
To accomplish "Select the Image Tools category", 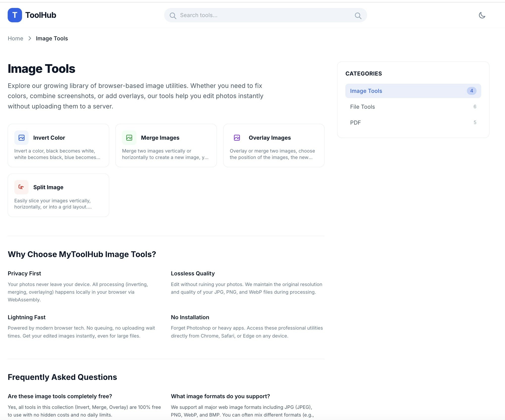I will pos(366,91).
